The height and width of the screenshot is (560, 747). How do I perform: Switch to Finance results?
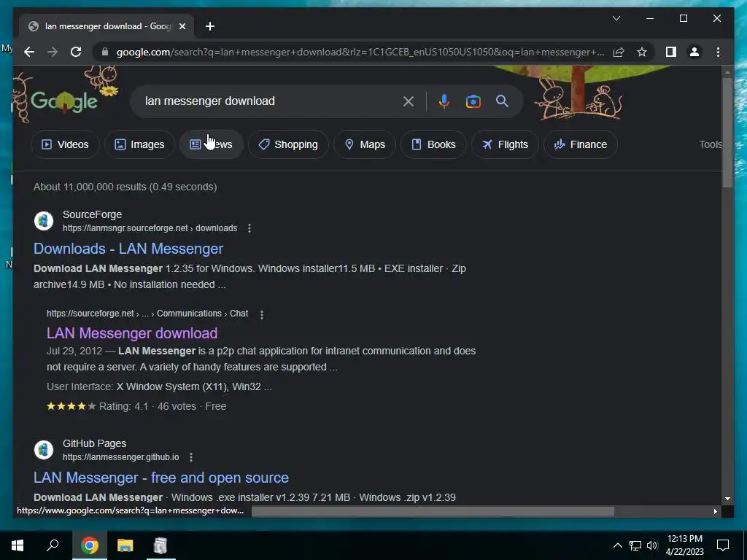click(580, 144)
